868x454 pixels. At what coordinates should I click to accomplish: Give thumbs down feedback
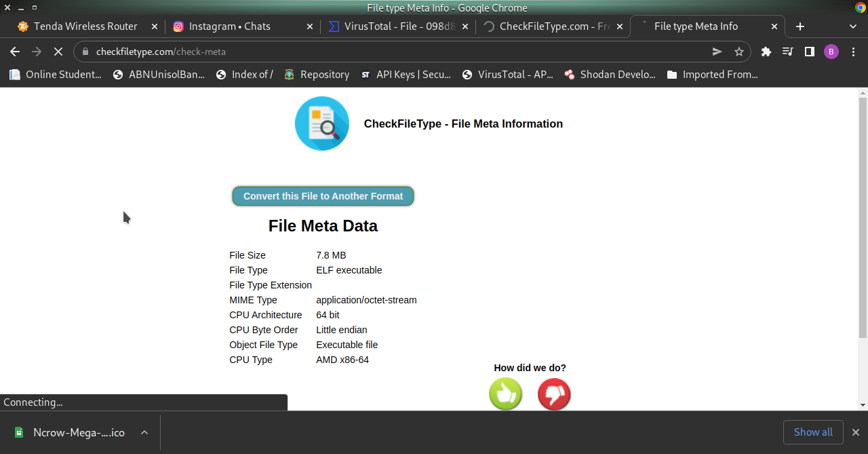tap(554, 394)
